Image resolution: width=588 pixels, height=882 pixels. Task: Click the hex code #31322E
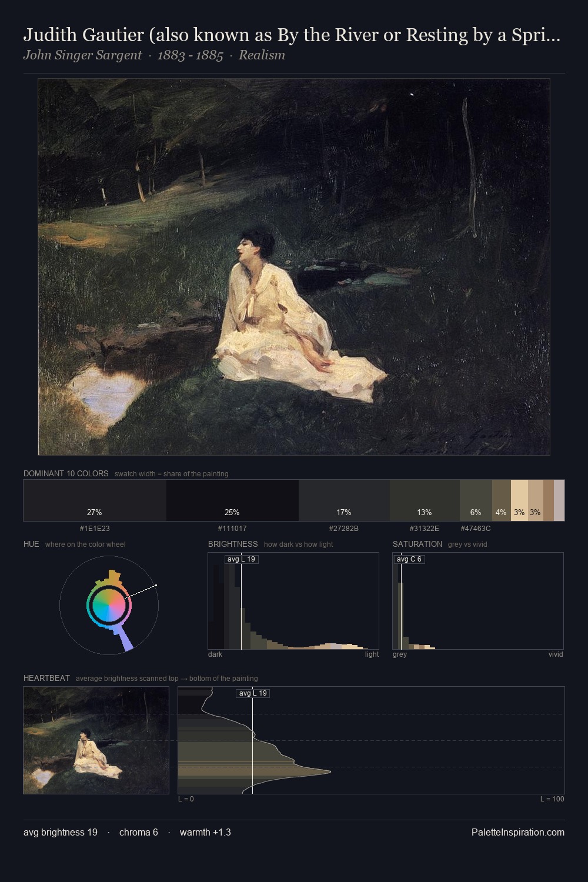click(425, 529)
